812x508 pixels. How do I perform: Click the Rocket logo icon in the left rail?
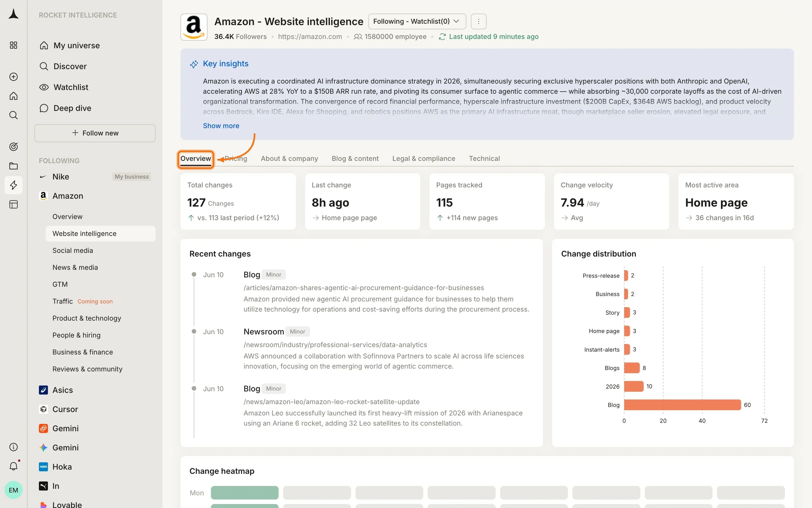[x=14, y=14]
